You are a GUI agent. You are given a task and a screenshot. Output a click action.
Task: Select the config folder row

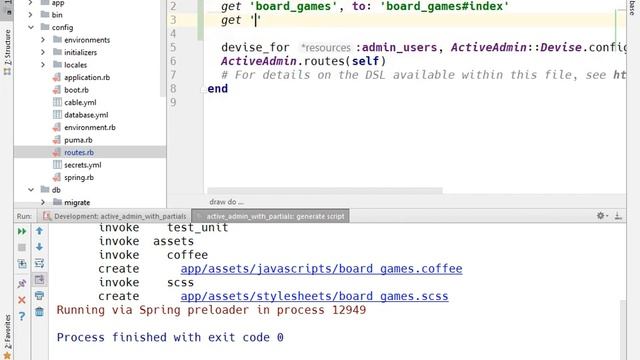(x=90, y=27)
